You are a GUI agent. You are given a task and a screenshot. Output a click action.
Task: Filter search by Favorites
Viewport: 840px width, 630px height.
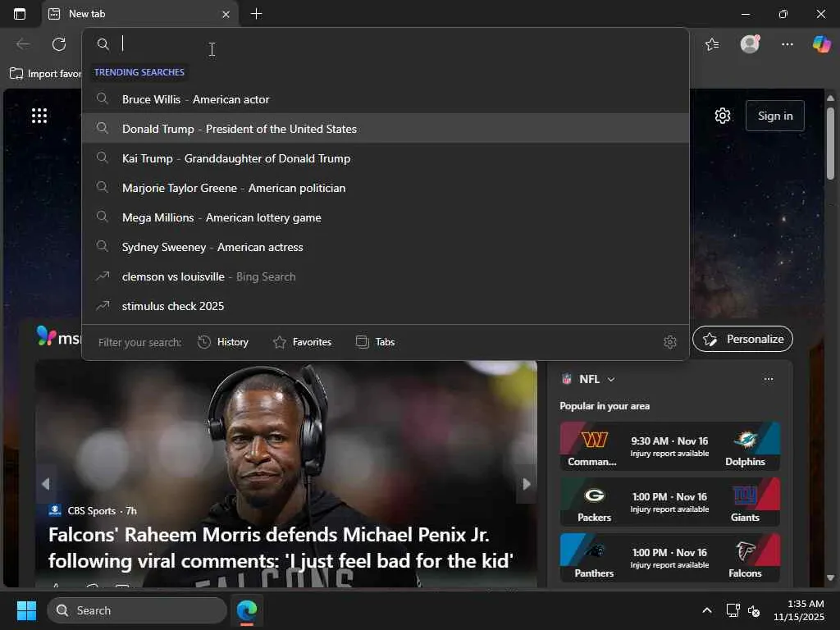pyautogui.click(x=302, y=342)
